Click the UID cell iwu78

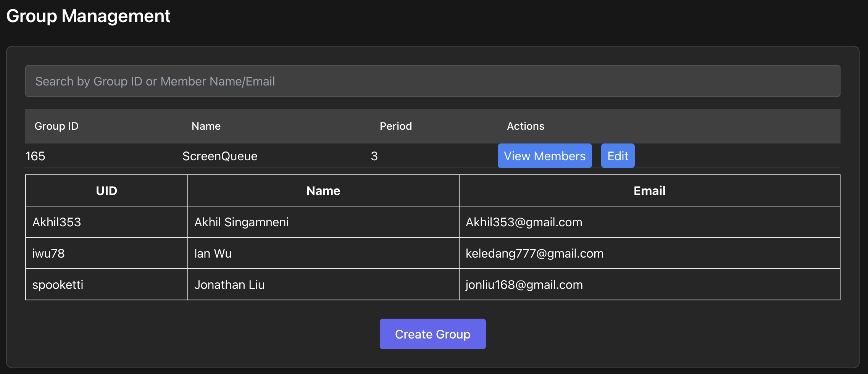(48, 253)
